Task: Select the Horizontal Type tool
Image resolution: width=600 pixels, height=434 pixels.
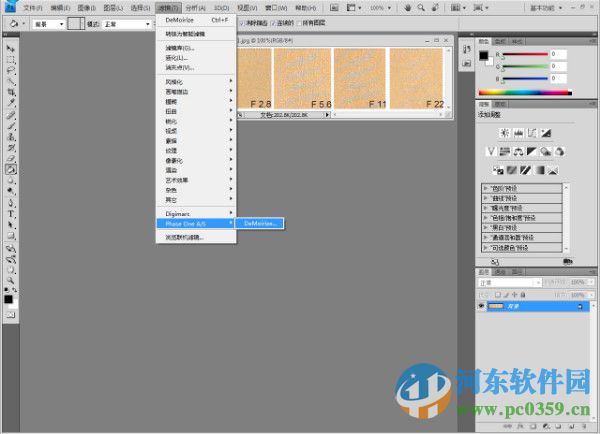Action: point(11,214)
